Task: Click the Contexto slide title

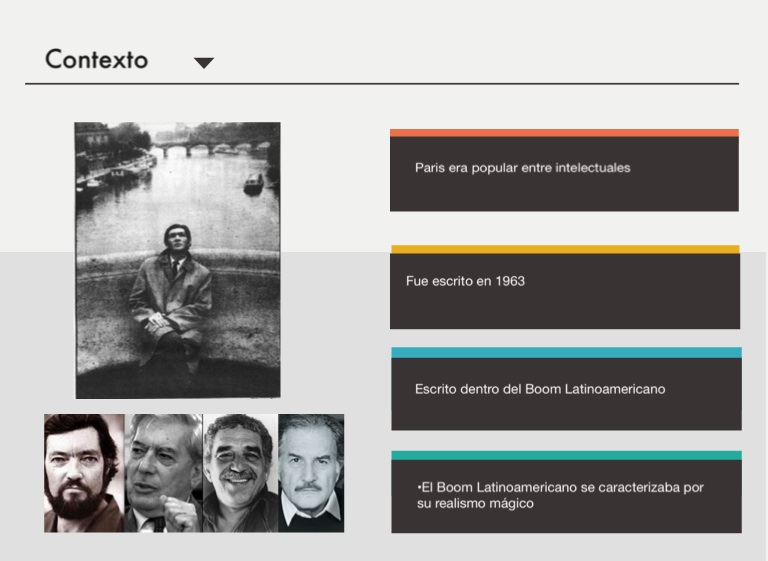Action: click(96, 59)
